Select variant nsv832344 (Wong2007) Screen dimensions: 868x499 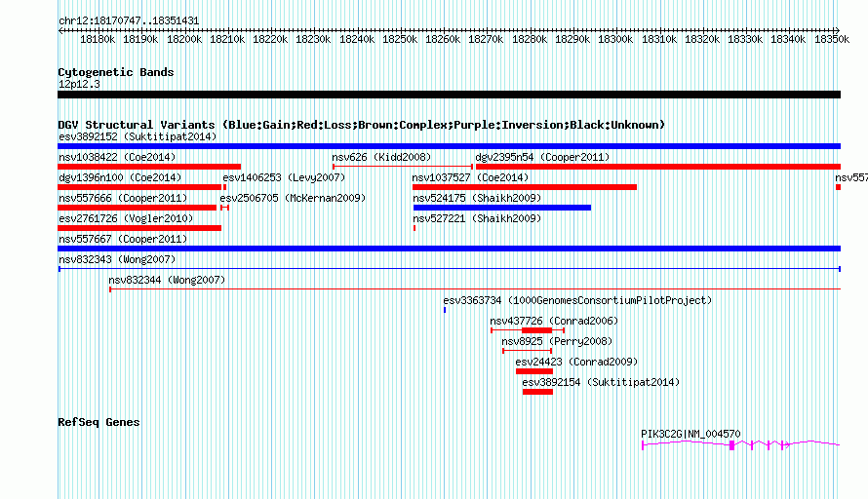tap(167, 280)
